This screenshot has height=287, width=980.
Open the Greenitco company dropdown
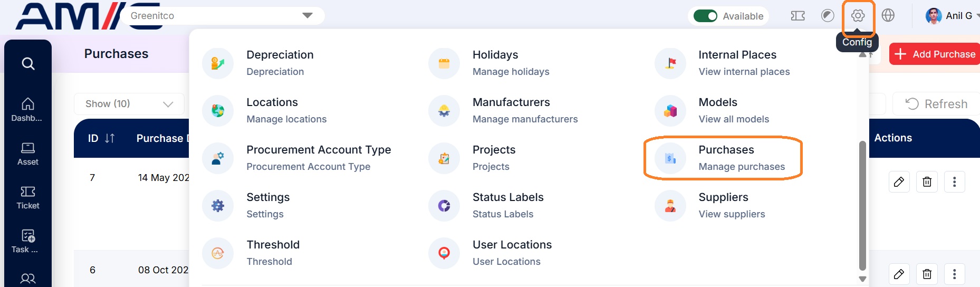(222, 16)
